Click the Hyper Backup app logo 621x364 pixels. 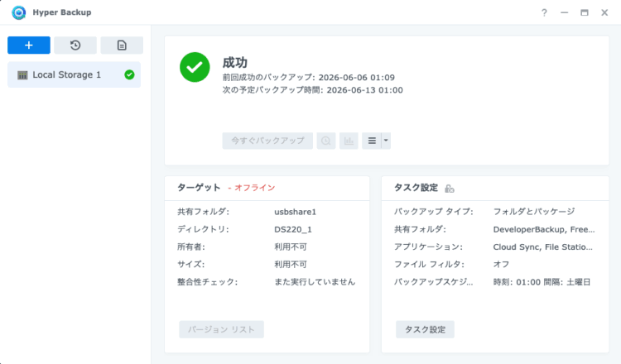click(18, 12)
